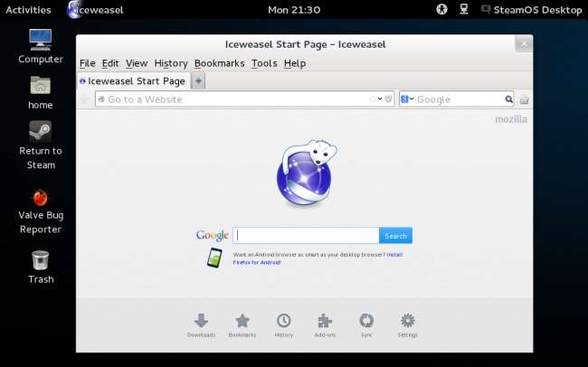Open the accessibility menu in the top bar
The image size is (588, 367).
(x=441, y=9)
